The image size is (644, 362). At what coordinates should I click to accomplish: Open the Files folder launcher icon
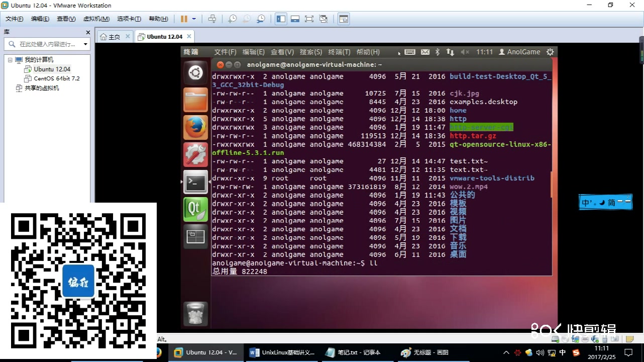195,100
